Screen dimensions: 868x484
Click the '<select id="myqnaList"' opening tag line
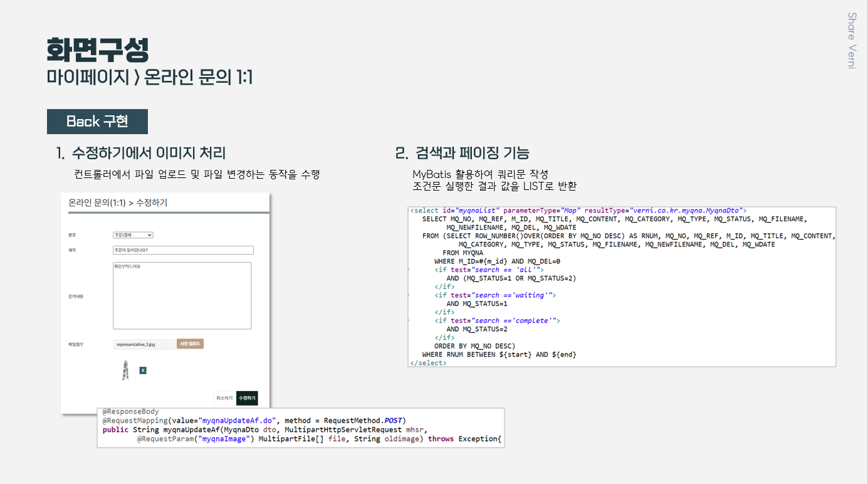tap(578, 211)
